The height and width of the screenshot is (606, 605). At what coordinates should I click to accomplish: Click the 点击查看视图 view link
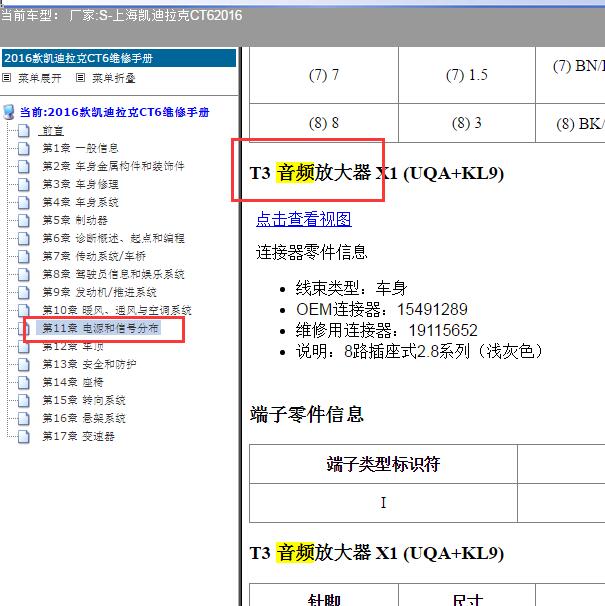point(304,219)
